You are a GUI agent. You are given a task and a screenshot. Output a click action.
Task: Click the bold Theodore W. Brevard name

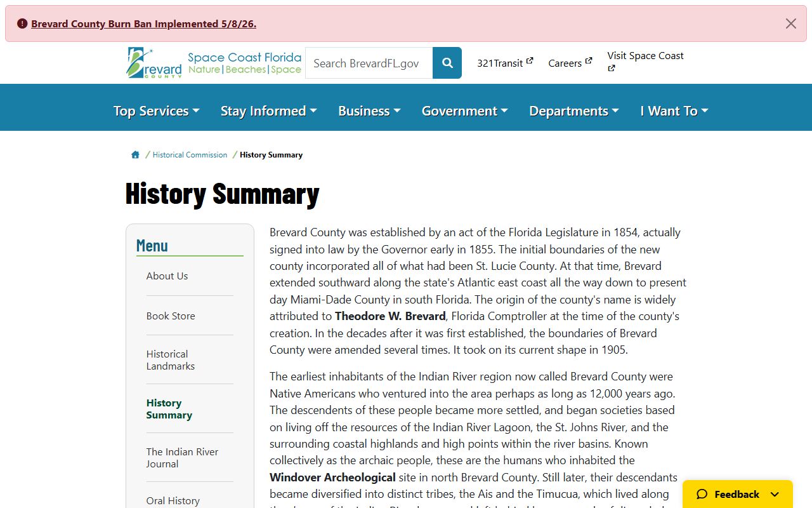(390, 316)
